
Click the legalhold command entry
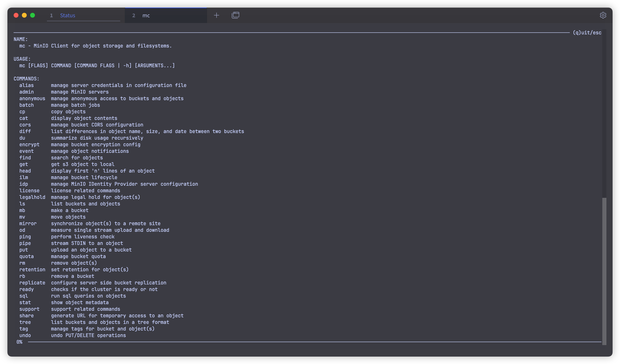click(32, 197)
